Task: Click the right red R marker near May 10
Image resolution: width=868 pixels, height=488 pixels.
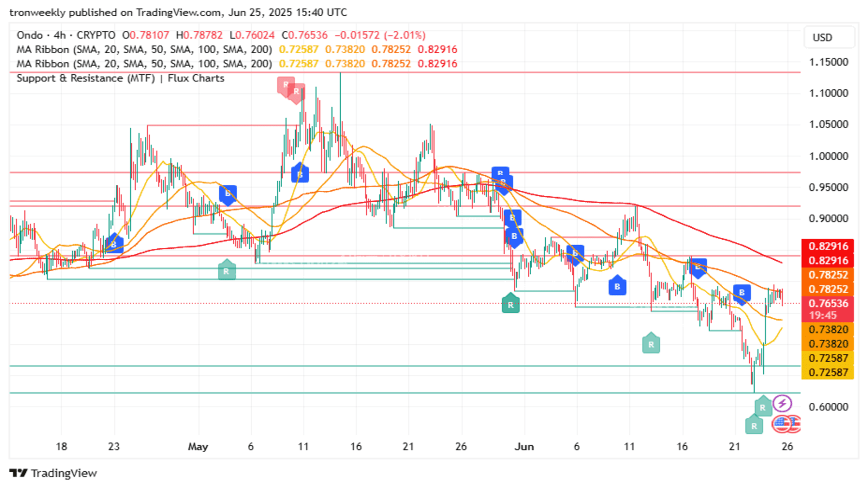Action: 296,93
